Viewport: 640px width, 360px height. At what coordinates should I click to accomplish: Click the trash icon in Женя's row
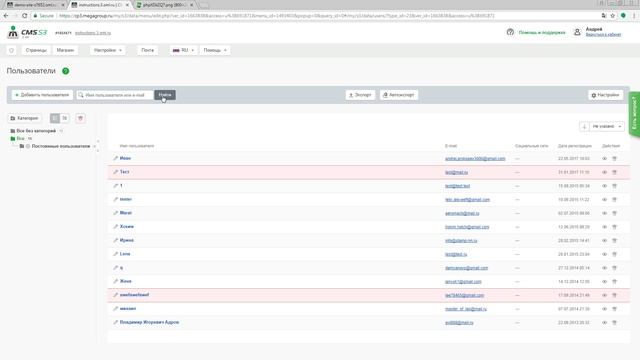[x=614, y=282]
